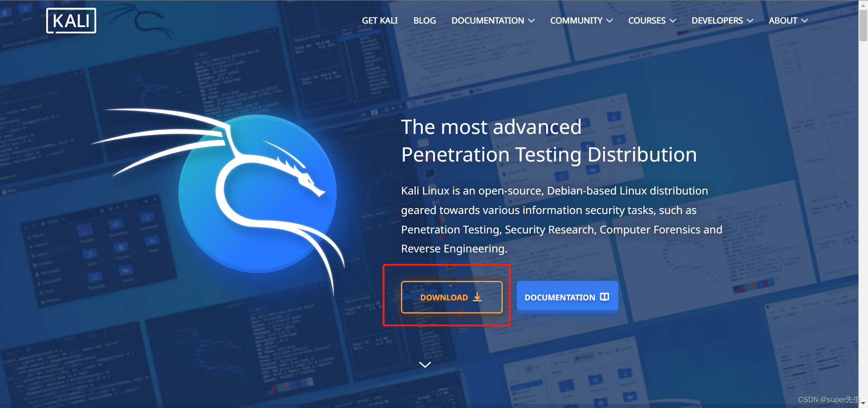Go to the BLOG page

[425, 21]
